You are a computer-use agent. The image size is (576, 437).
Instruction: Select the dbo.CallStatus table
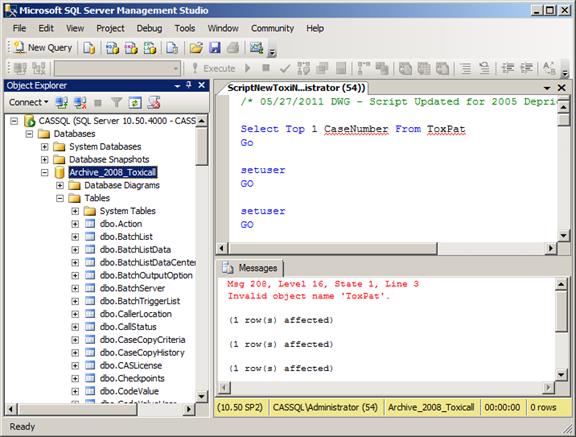(128, 327)
